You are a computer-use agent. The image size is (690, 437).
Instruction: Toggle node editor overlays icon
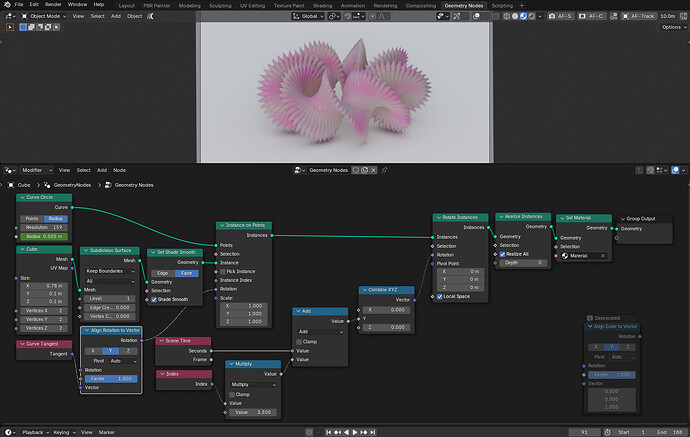[x=675, y=170]
